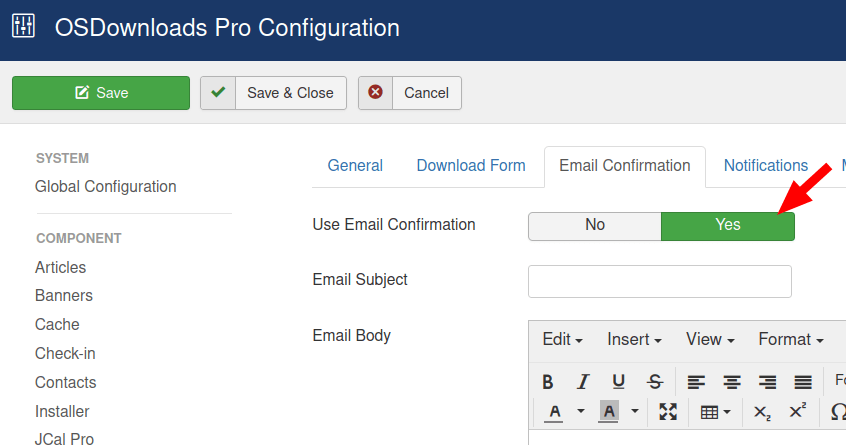Select the Email Confirmation tab
Image resolution: width=846 pixels, height=445 pixels.
tap(625, 166)
